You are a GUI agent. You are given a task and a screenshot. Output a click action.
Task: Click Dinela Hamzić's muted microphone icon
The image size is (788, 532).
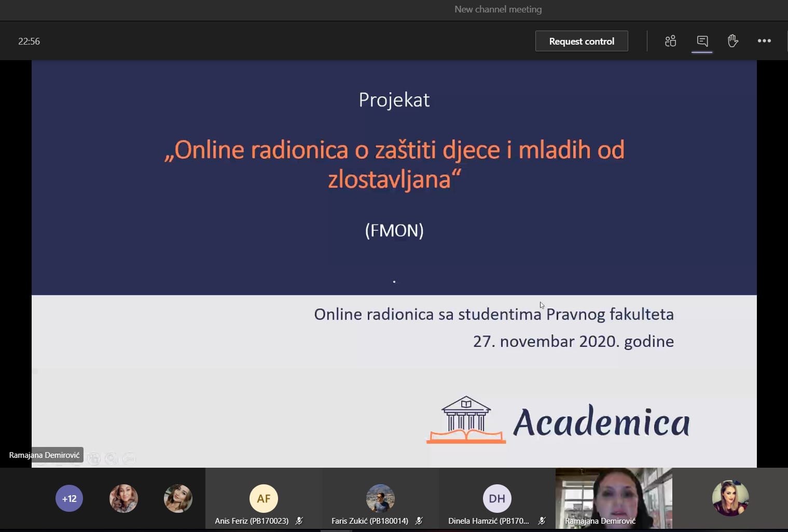542,521
